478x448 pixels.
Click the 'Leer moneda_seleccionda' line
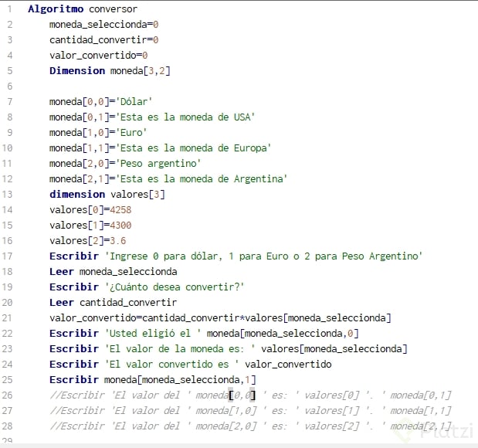coord(113,271)
